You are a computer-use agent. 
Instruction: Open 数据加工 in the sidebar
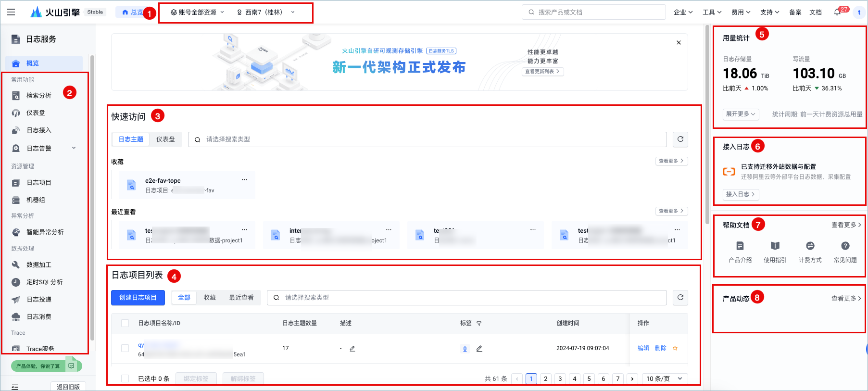point(38,265)
